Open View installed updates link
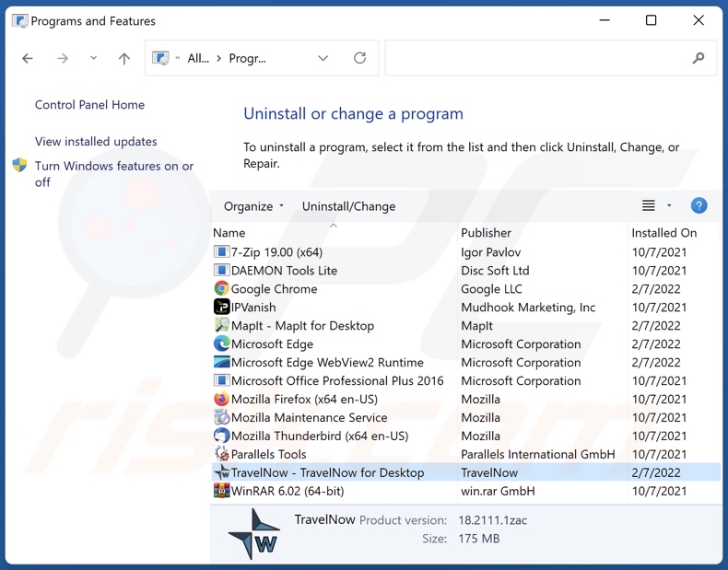 pyautogui.click(x=96, y=142)
